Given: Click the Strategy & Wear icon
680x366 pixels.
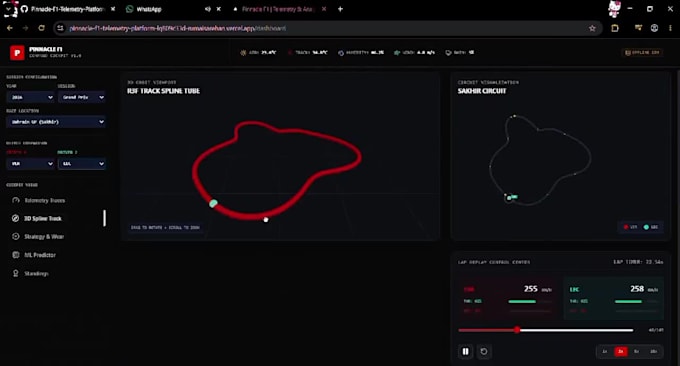Looking at the screenshot, I should 16,236.
